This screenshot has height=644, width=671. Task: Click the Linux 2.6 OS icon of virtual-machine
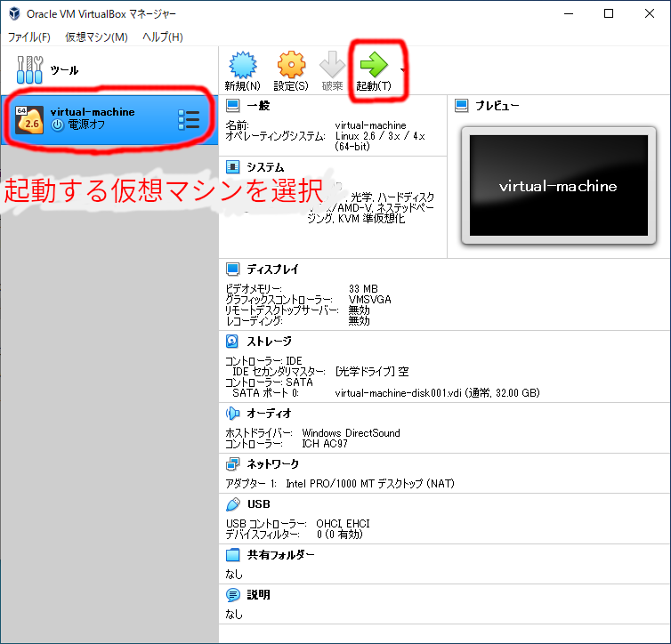point(29,120)
